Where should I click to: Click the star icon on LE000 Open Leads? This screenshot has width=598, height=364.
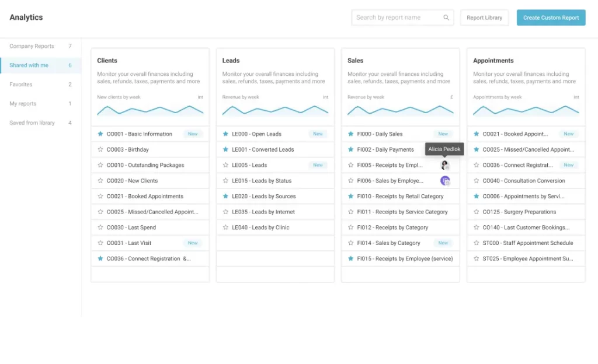point(224,134)
